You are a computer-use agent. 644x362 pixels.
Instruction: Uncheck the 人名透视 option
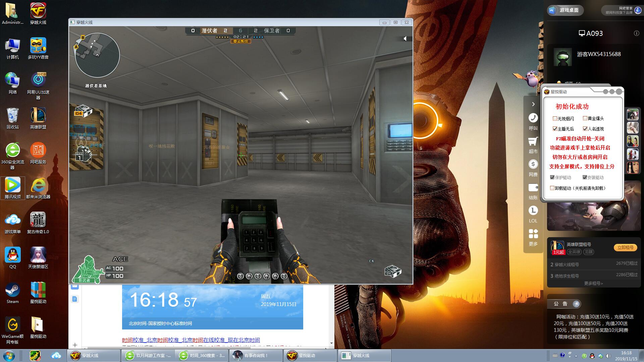585,129
